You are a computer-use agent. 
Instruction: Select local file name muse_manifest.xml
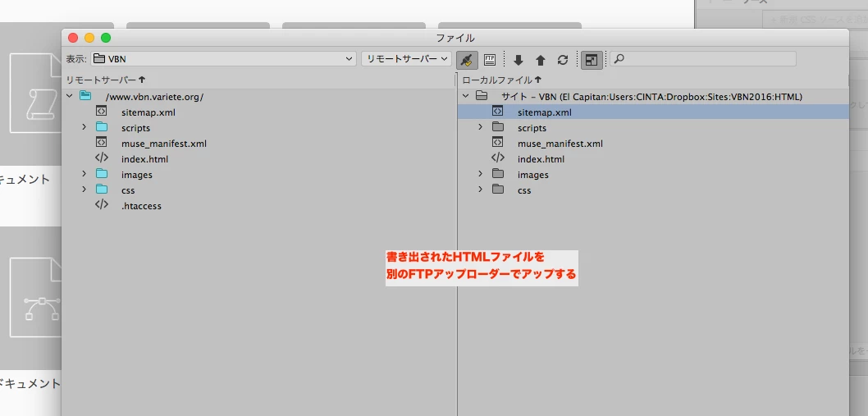pyautogui.click(x=560, y=144)
